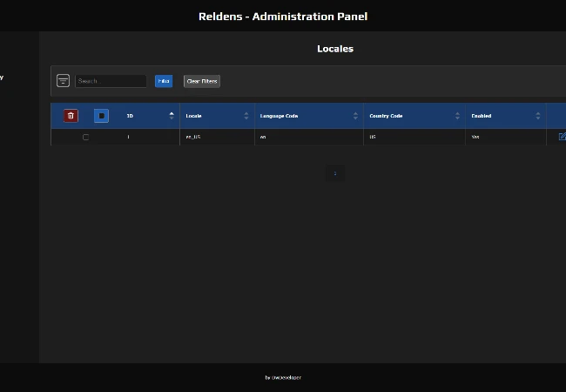Click the Locale column header label

(x=193, y=116)
